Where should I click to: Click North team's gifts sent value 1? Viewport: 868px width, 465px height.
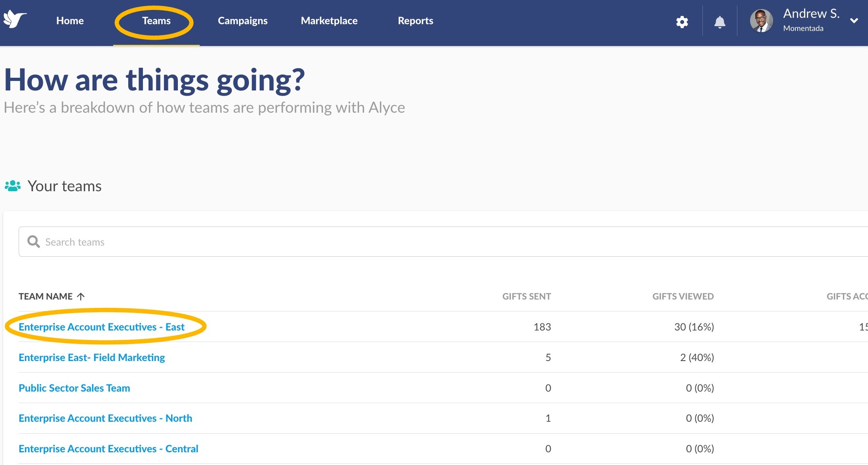(548, 418)
